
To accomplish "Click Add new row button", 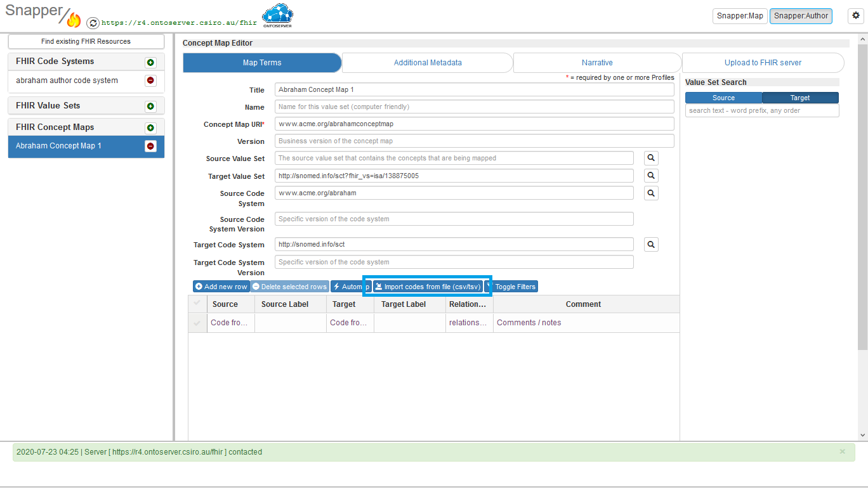I will 221,287.
